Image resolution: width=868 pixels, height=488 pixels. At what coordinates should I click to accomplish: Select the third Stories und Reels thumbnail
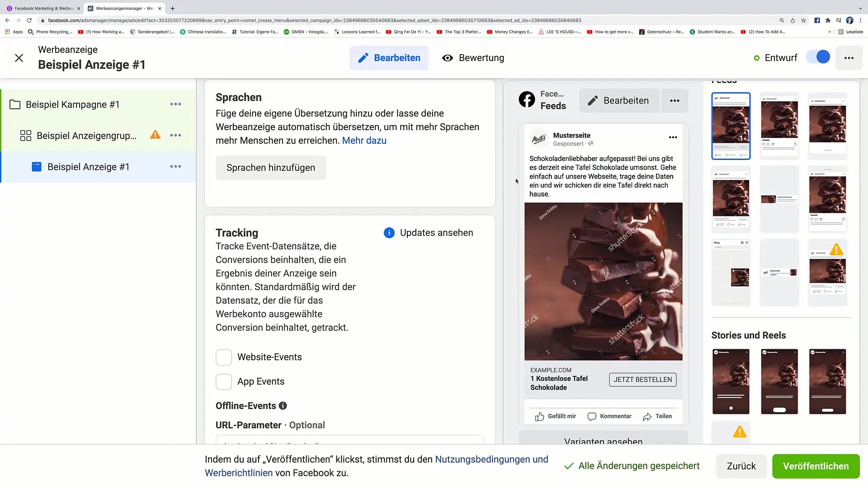click(827, 381)
